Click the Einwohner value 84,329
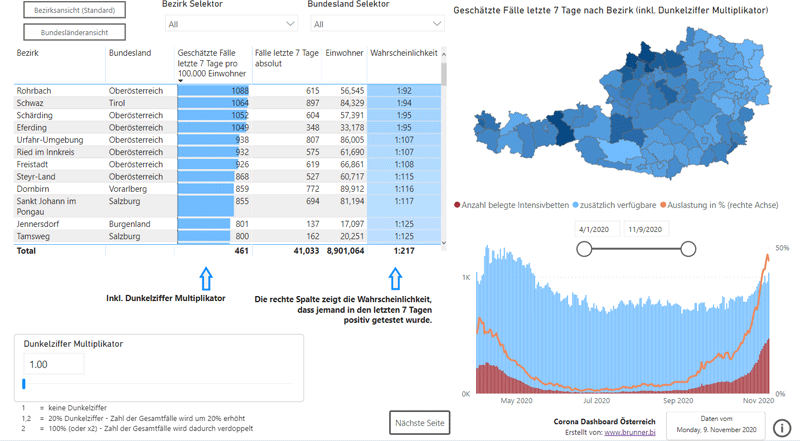Viewport: 800px width, 441px height. [352, 103]
